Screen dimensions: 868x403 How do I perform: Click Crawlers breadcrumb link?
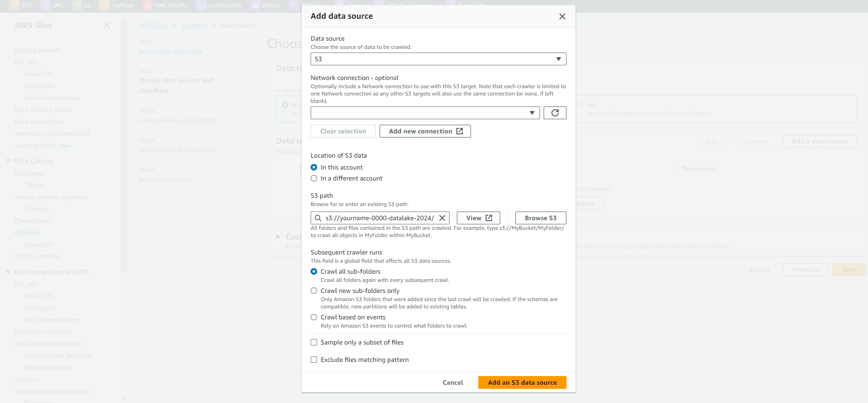tap(194, 25)
